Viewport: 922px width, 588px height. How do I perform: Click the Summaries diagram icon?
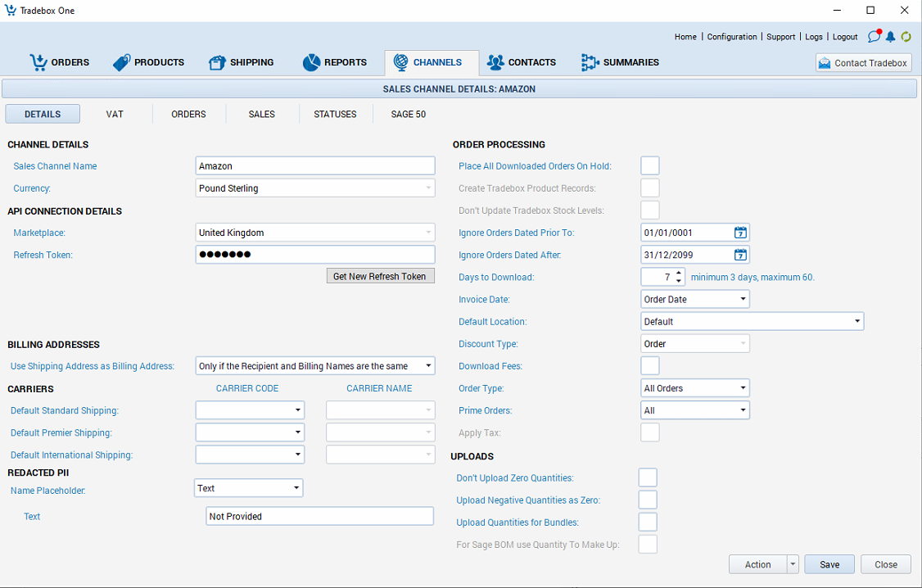590,62
